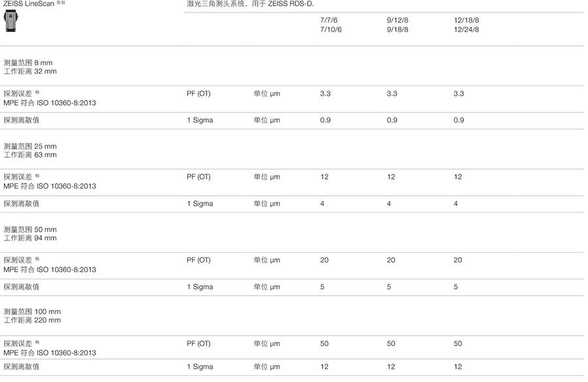Select the "ZEISS LineScan" heading text

tap(29, 4)
